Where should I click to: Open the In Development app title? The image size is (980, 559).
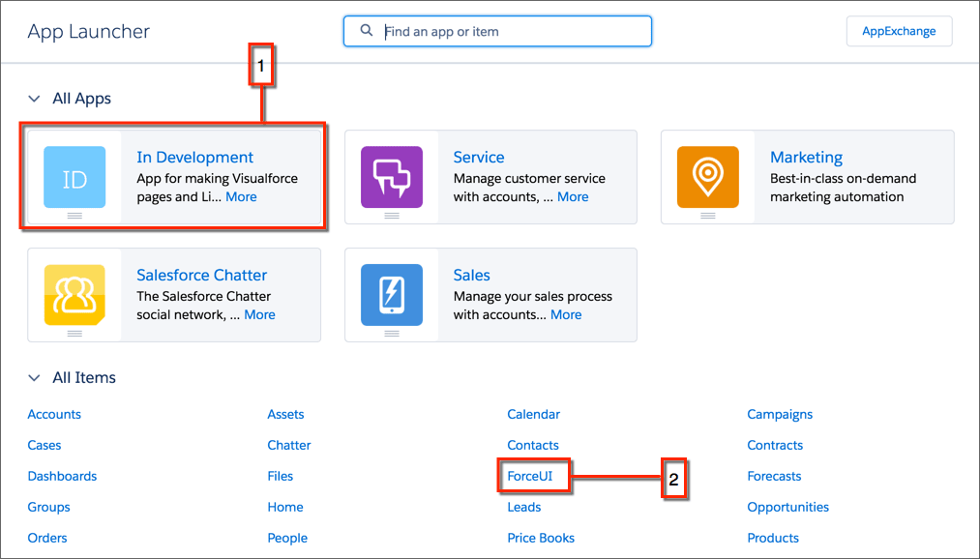195,158
